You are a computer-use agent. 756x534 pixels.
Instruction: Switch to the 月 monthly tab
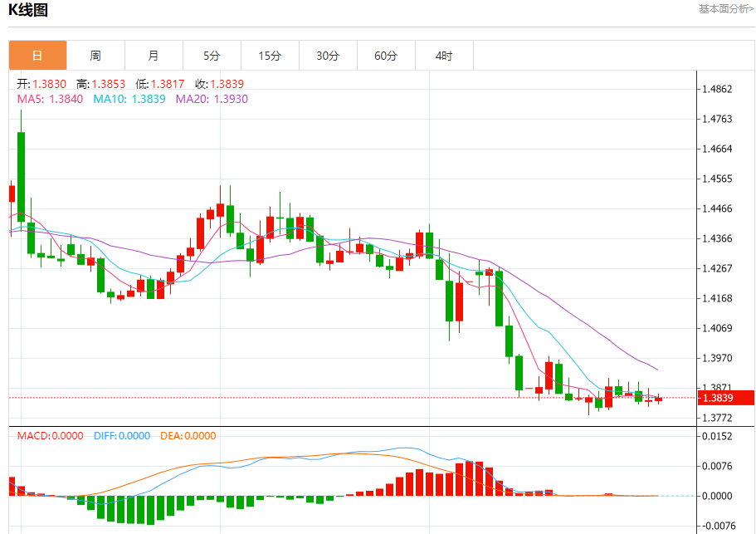pos(154,56)
